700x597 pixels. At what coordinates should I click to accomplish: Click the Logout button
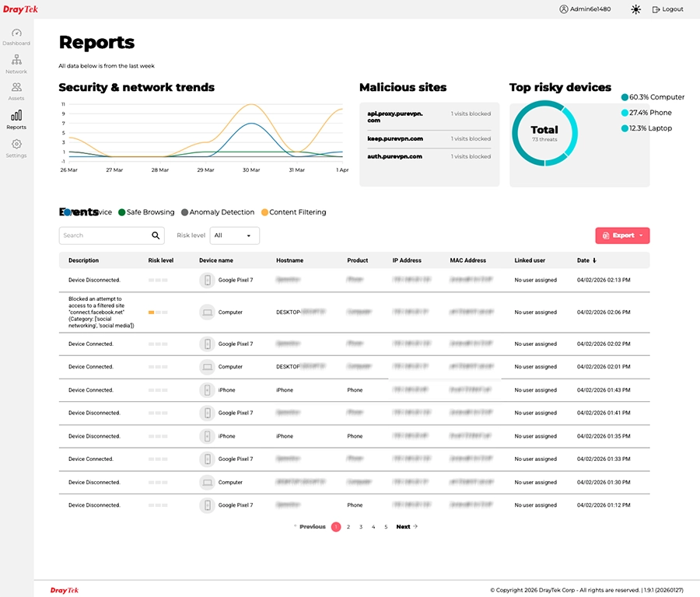(x=667, y=9)
